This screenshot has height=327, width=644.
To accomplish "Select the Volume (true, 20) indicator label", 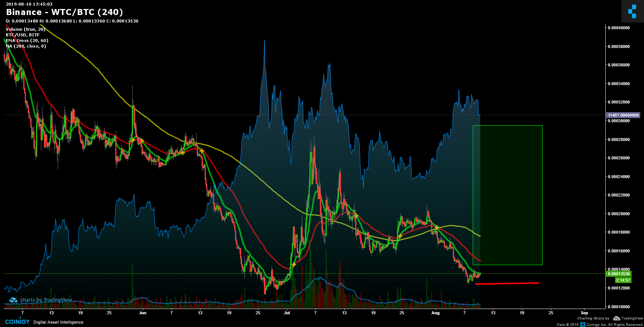I will [25, 29].
